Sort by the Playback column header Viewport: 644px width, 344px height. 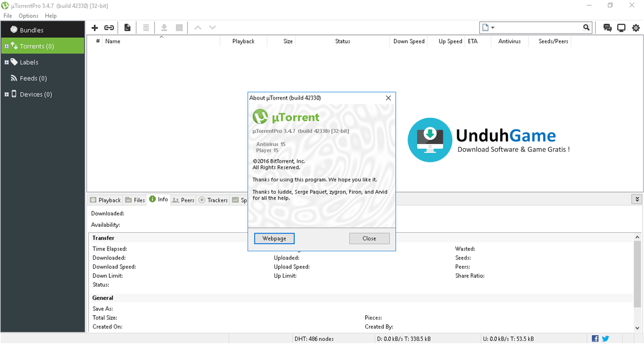tap(244, 41)
